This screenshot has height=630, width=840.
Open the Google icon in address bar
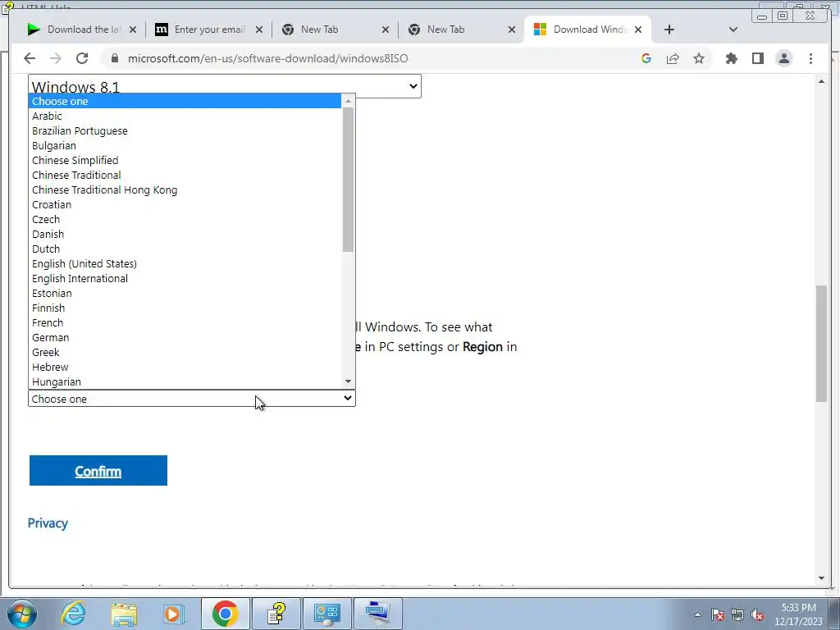click(x=646, y=58)
